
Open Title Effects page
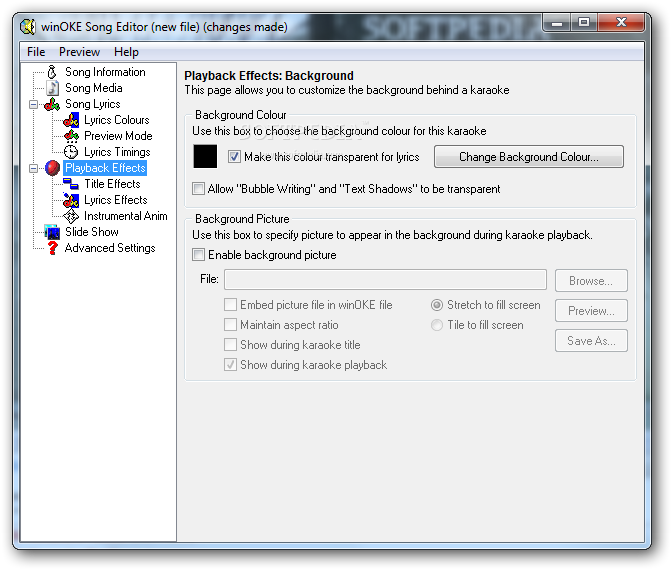[112, 184]
